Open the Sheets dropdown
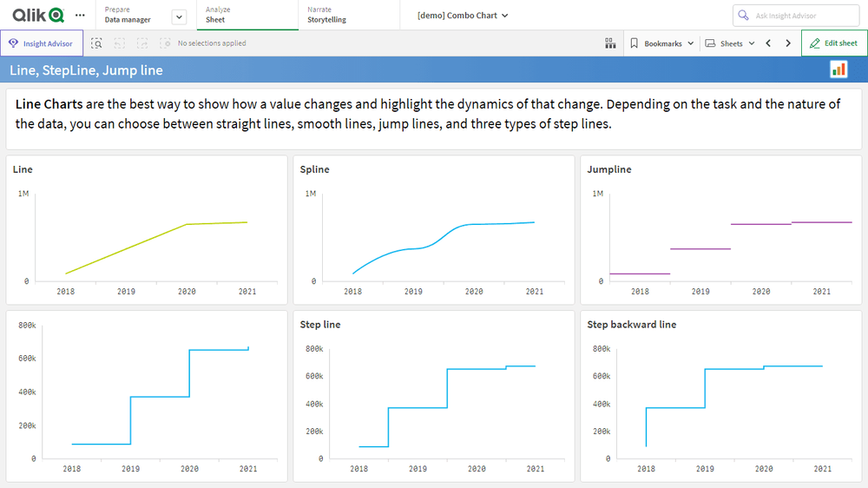This screenshot has height=488, width=868. coord(730,43)
